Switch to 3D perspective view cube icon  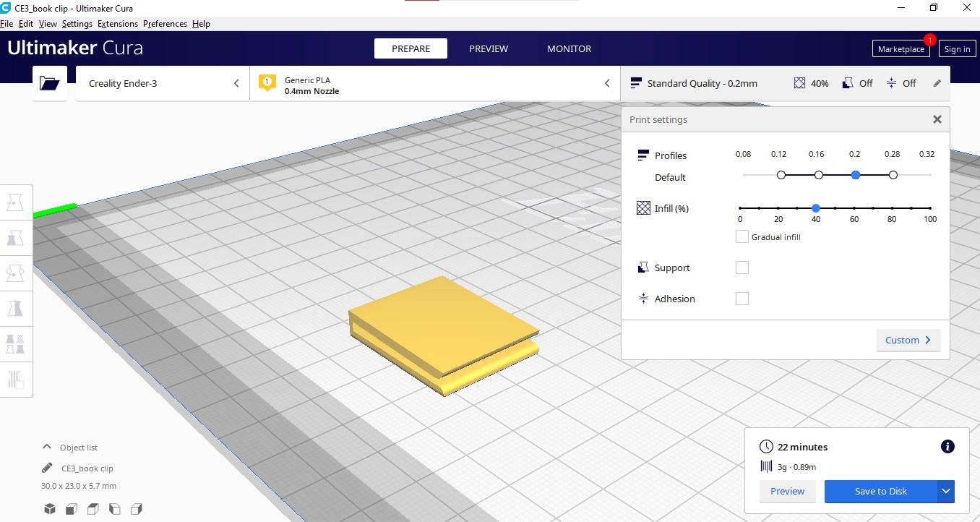pos(50,509)
